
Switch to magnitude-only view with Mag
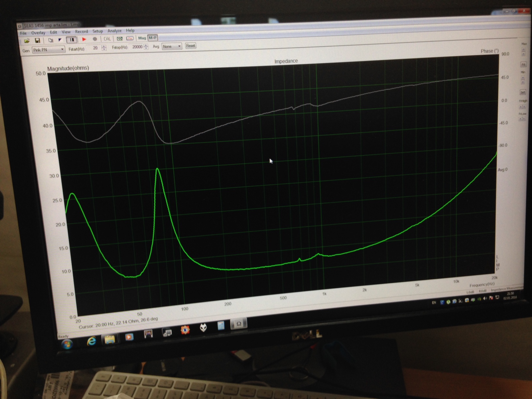142,38
